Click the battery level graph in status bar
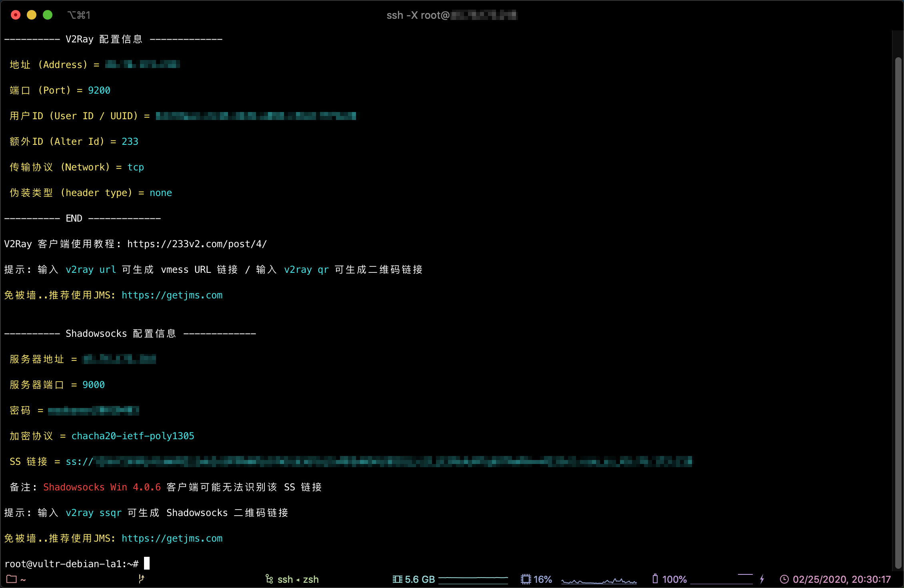Viewport: 904px width, 588px height. point(722,579)
